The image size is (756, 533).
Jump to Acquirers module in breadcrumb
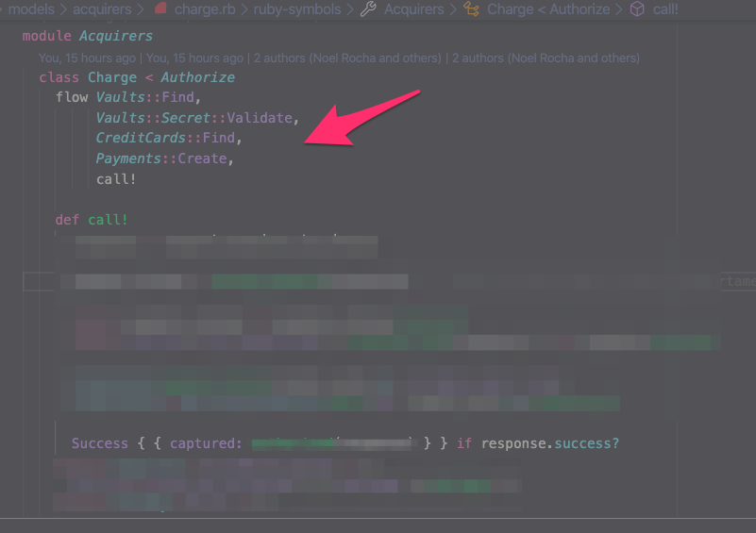[x=413, y=9]
